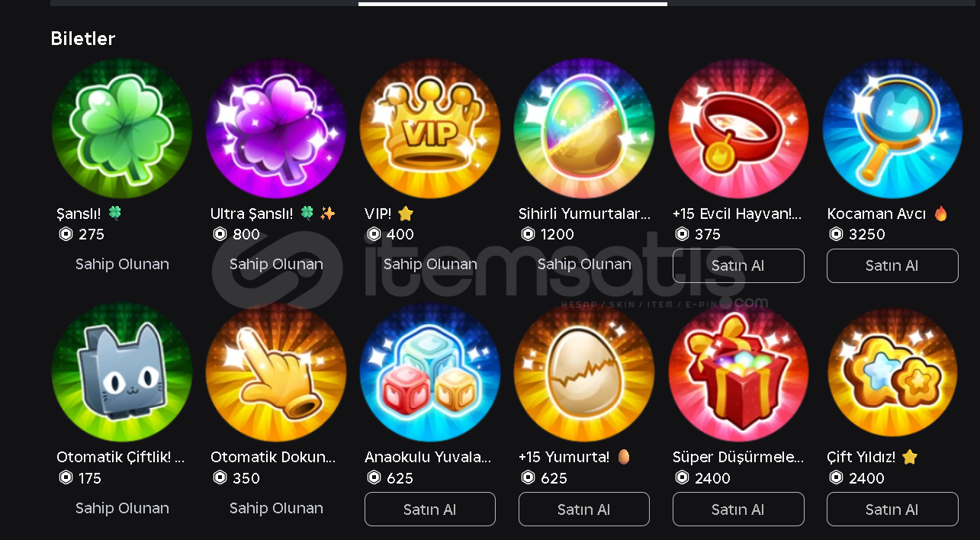Select the red collar +15 Evcil Hayvan icon
980x540 pixels.
pyautogui.click(x=738, y=128)
